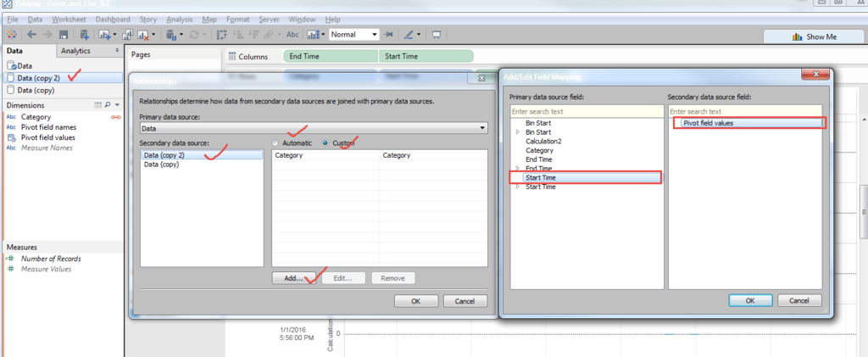Screen dimensions: 868x357
Task: Click OK in the Relationships dialog
Action: pyautogui.click(x=416, y=301)
